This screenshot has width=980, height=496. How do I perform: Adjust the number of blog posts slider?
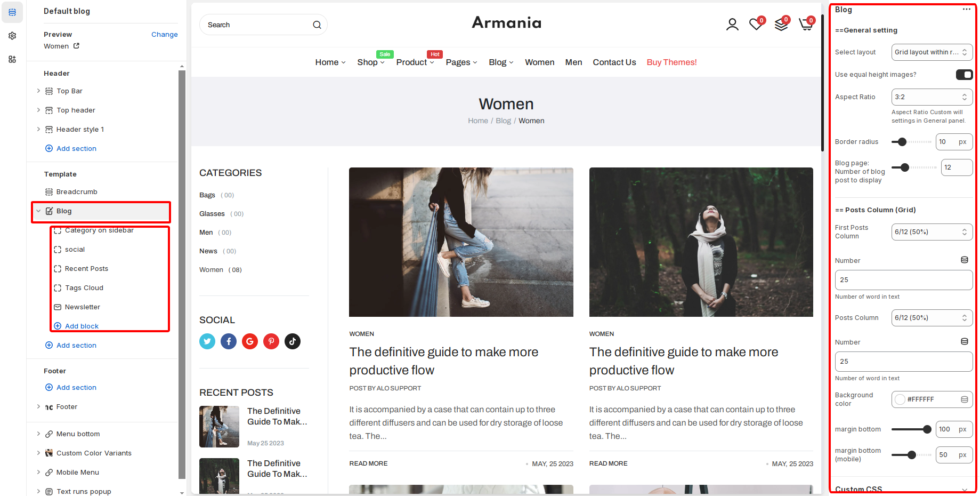[x=904, y=167]
